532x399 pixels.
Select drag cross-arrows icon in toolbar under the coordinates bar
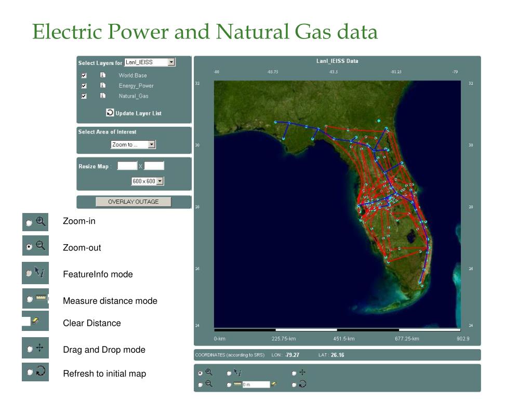point(302,372)
